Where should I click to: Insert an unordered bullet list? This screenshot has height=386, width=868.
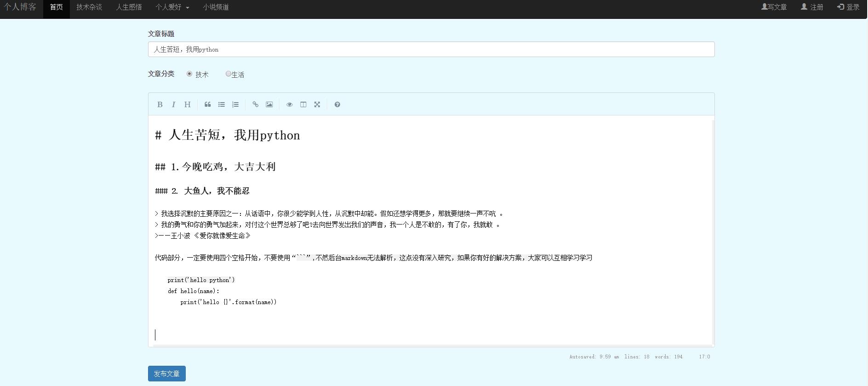point(221,104)
